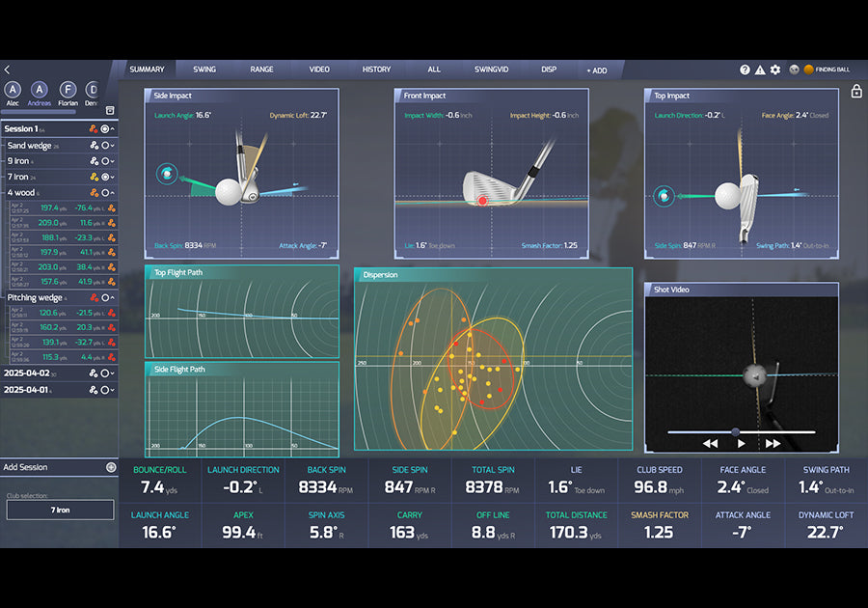Click the red icon on the 115.3 yds shot
Screen dimensions: 868x608
point(112,357)
